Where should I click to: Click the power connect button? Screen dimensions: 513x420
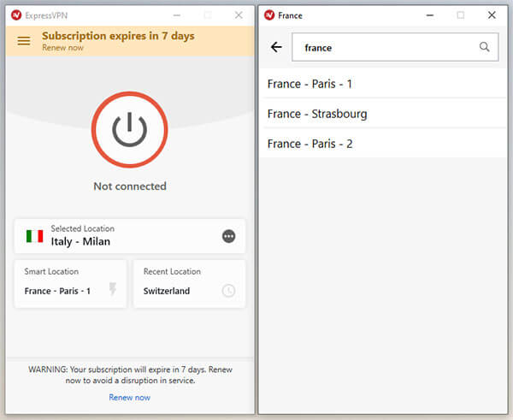click(130, 130)
